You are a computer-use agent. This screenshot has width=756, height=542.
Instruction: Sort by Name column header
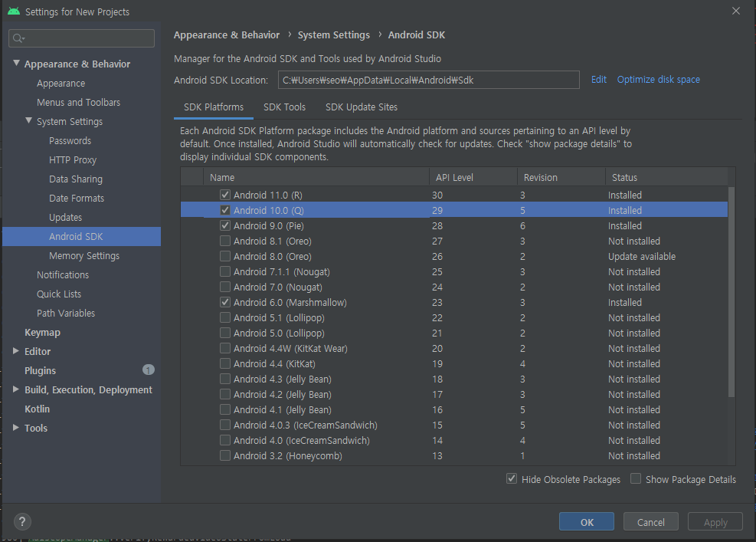point(316,177)
